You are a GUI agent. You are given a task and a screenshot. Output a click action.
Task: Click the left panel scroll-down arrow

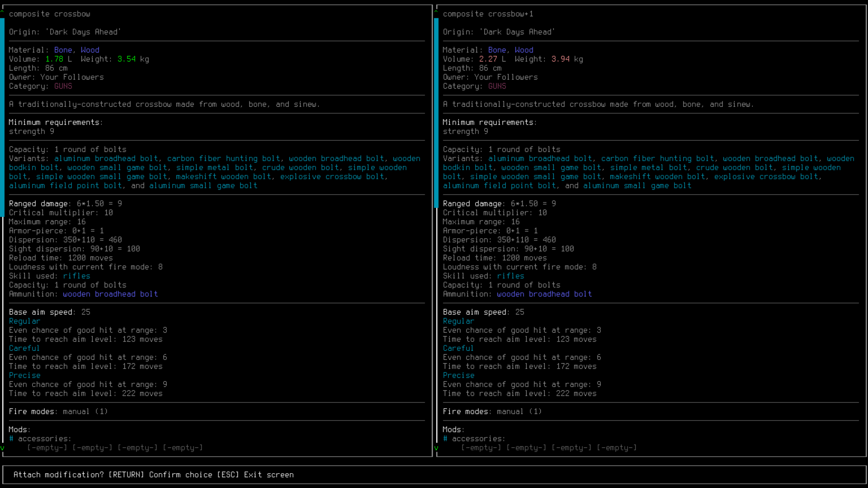[2, 448]
